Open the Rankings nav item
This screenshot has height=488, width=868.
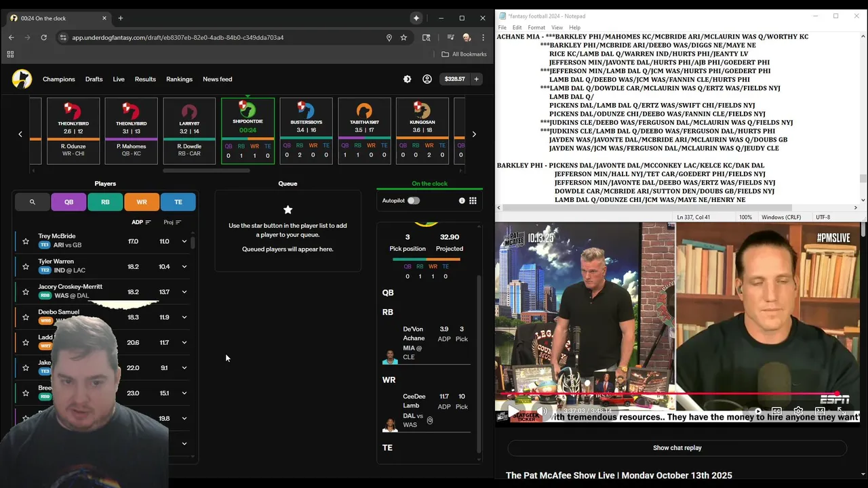point(179,79)
